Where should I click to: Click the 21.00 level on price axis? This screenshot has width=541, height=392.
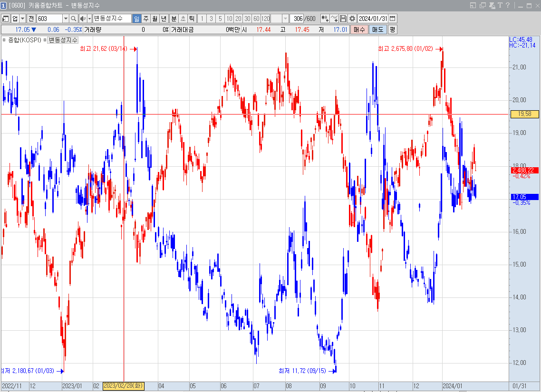(519, 67)
